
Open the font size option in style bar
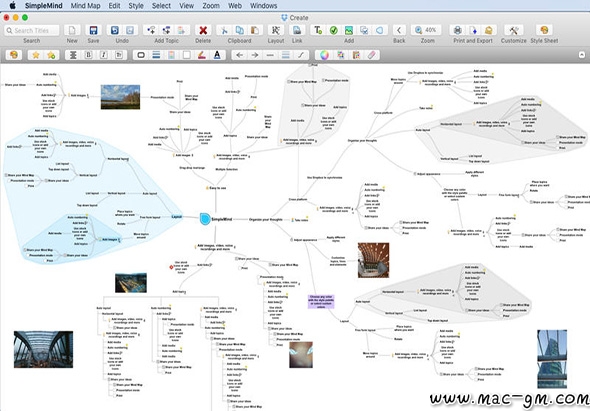tap(119, 55)
